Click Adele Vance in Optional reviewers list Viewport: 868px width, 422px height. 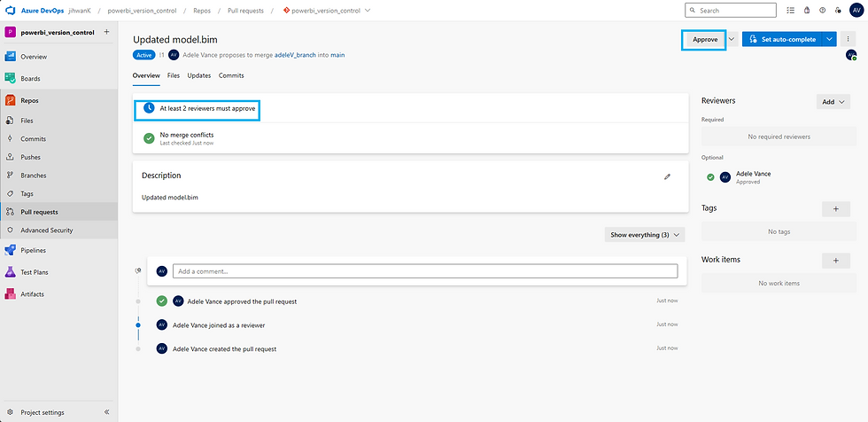[x=754, y=174]
